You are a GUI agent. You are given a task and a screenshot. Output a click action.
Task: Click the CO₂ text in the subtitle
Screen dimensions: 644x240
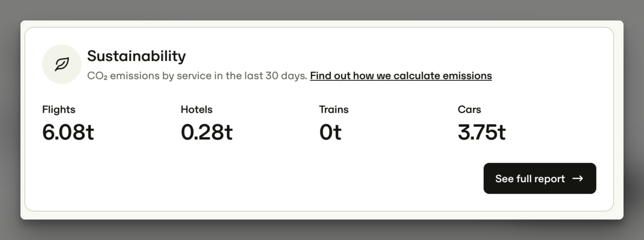97,76
